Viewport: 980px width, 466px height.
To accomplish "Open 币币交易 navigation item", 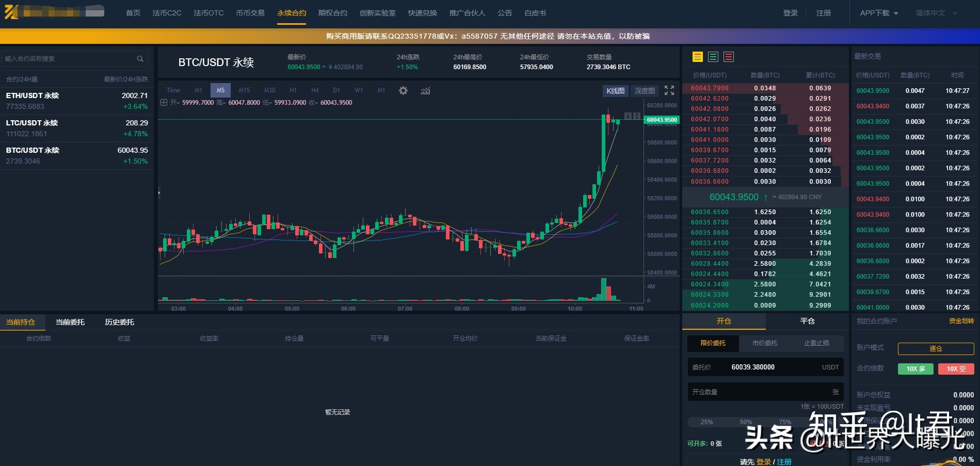I will (x=250, y=13).
